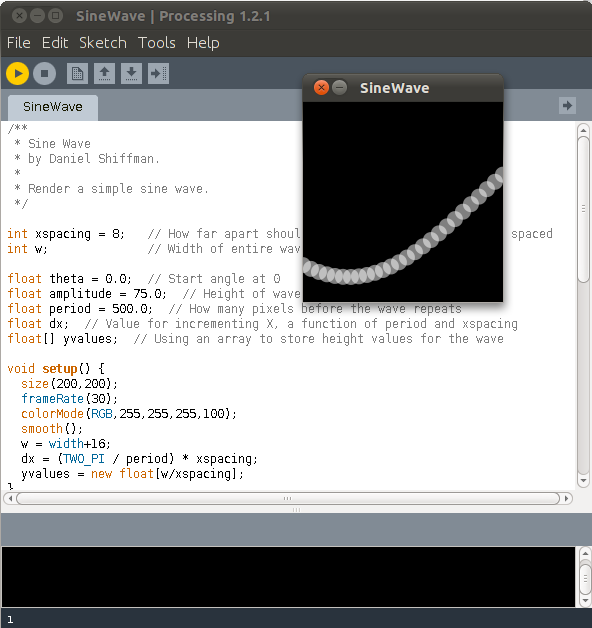The height and width of the screenshot is (628, 592).
Task: Open the Sketch menu
Action: pyautogui.click(x=103, y=43)
